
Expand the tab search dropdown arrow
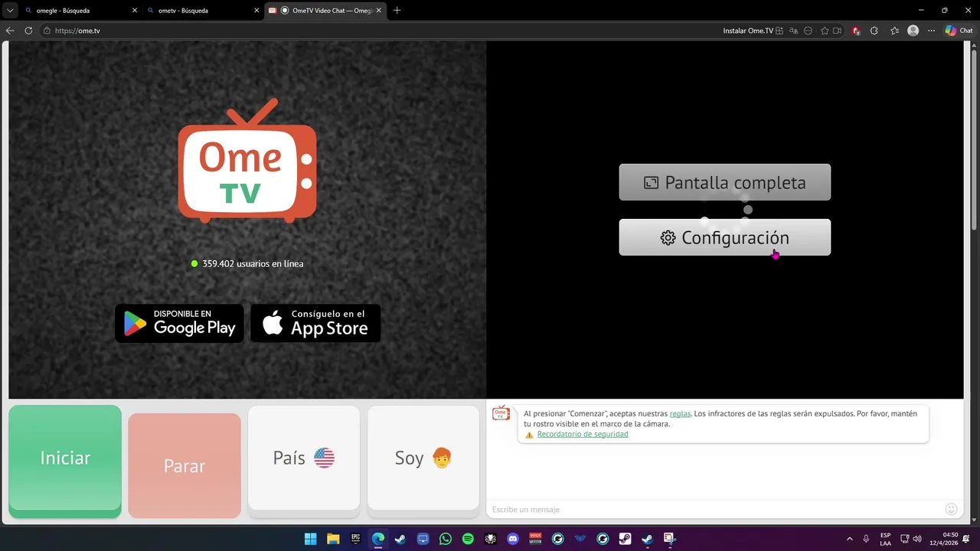(10, 11)
